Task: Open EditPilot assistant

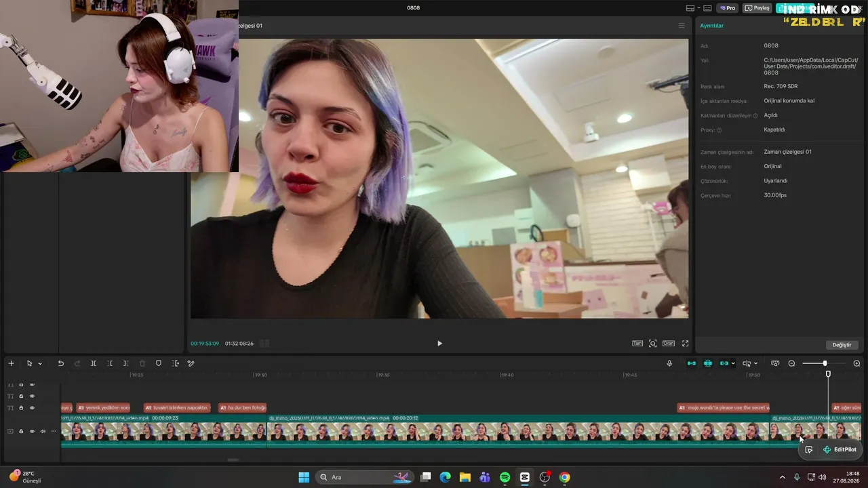Action: [x=840, y=450]
